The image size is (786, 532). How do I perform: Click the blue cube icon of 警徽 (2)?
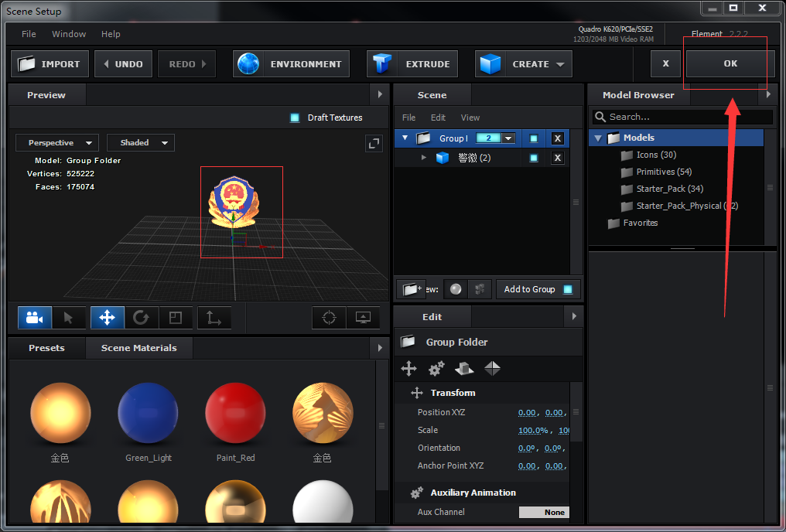pos(443,159)
